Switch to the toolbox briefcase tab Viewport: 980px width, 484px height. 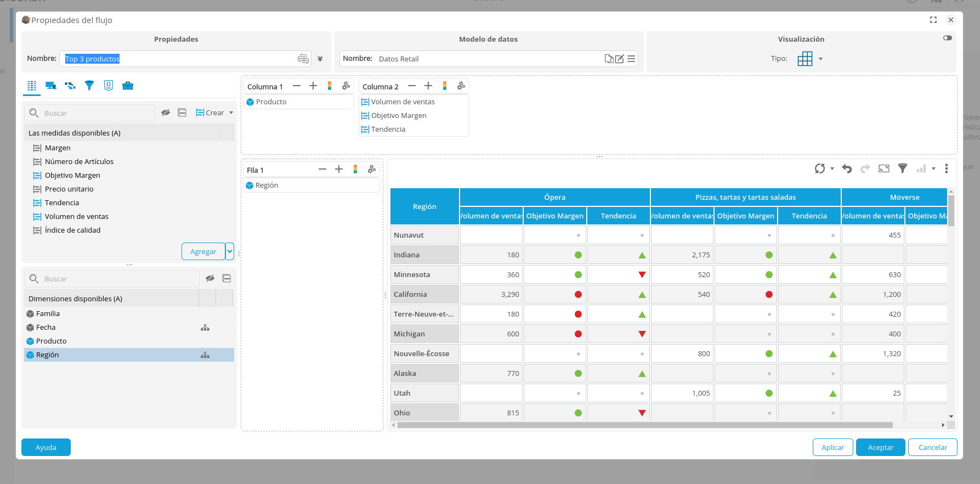[128, 86]
